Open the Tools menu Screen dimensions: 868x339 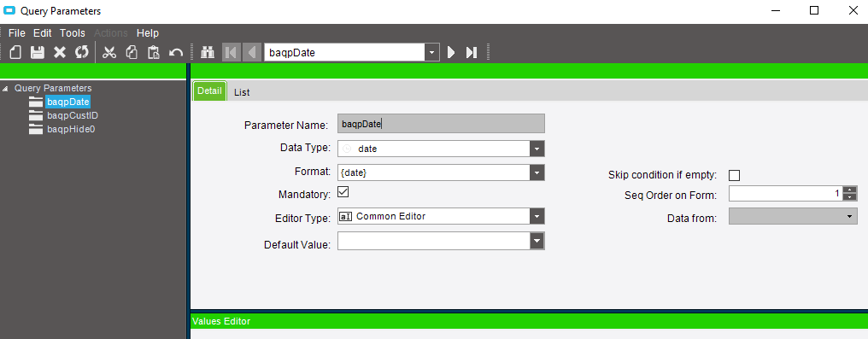point(73,33)
